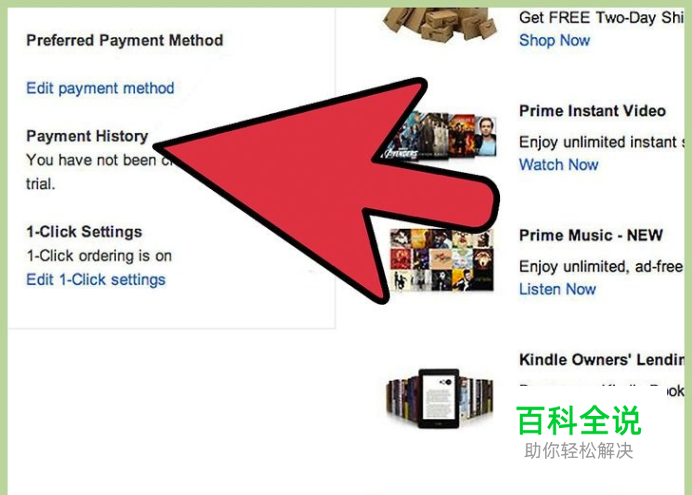692x495 pixels.
Task: Click the shipping boxes image
Action: pyautogui.click(x=440, y=24)
